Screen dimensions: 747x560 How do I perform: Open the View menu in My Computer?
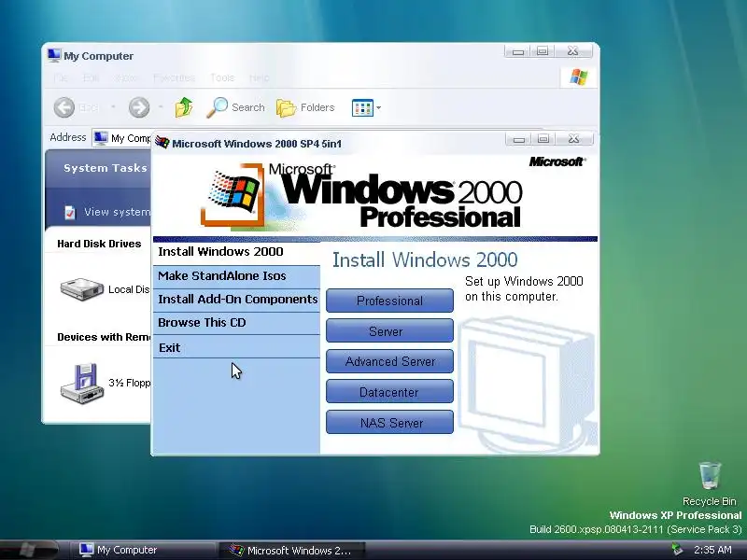tap(126, 77)
